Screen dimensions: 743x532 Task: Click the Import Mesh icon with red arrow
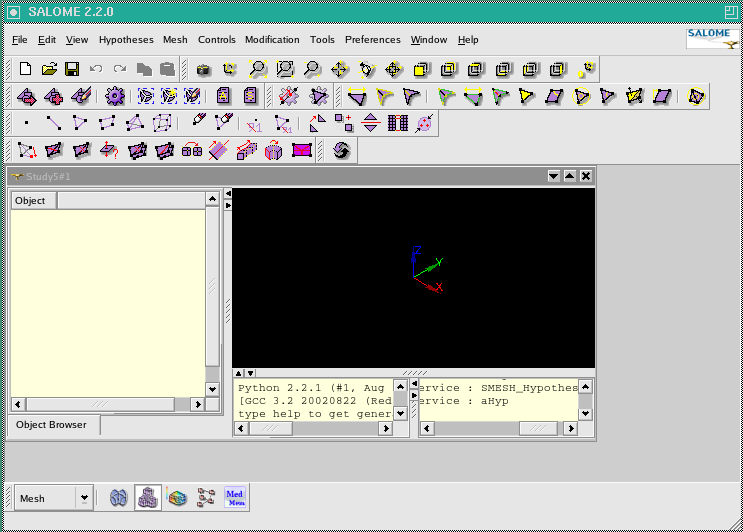(27, 97)
